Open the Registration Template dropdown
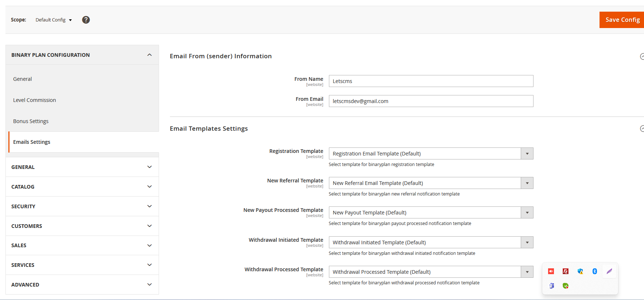The height and width of the screenshot is (300, 644). pyautogui.click(x=431, y=154)
